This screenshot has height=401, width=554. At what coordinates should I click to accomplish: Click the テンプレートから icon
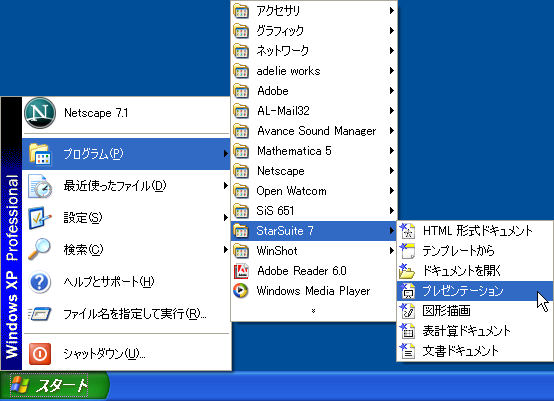pos(407,251)
